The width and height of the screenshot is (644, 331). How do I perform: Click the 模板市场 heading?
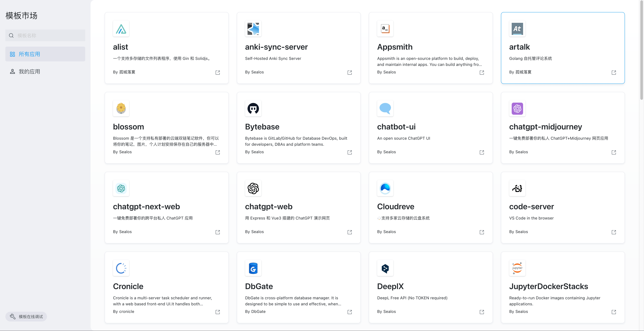[21, 15]
